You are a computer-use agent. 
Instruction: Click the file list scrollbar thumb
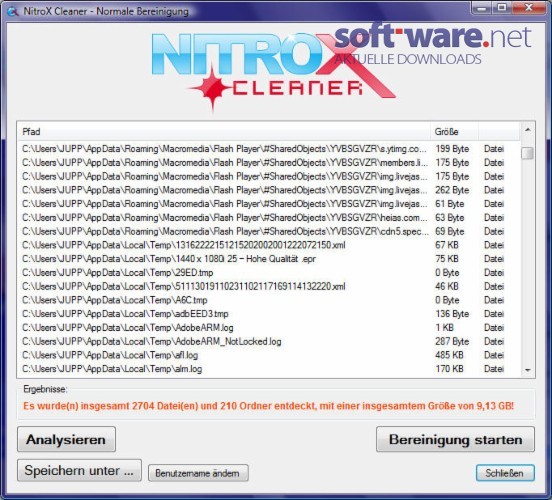[527, 153]
